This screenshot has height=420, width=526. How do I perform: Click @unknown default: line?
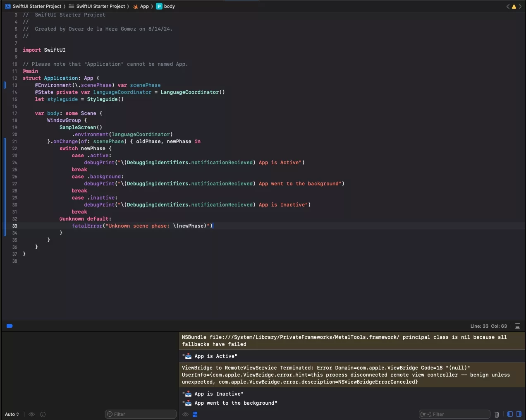tap(85, 219)
